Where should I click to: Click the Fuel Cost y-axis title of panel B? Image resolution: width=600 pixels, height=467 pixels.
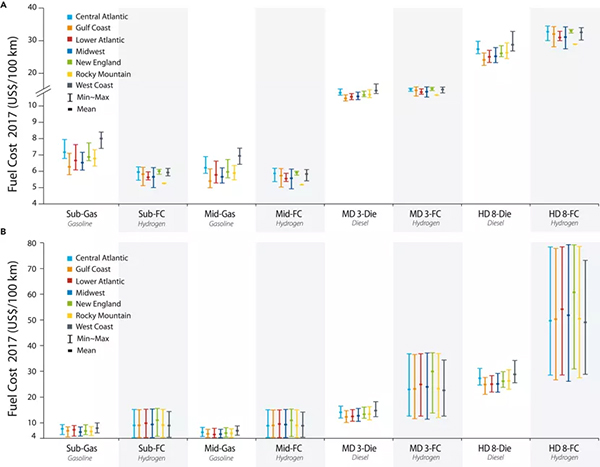12,340
